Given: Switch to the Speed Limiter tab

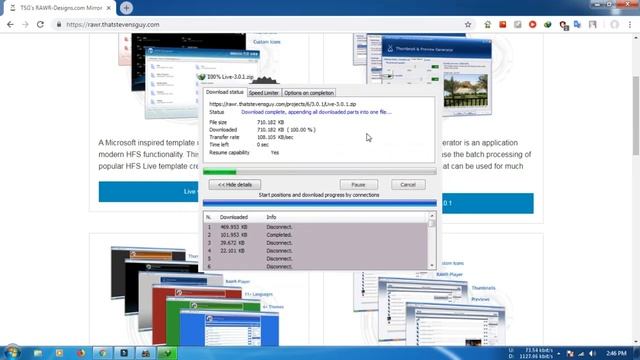Looking at the screenshot, I should [264, 93].
